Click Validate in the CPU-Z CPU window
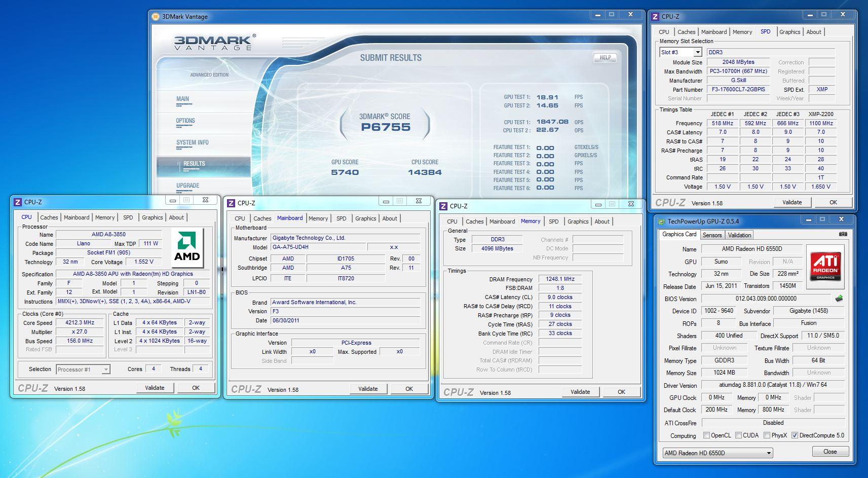Viewport: 868px width, 478px height. [155, 387]
